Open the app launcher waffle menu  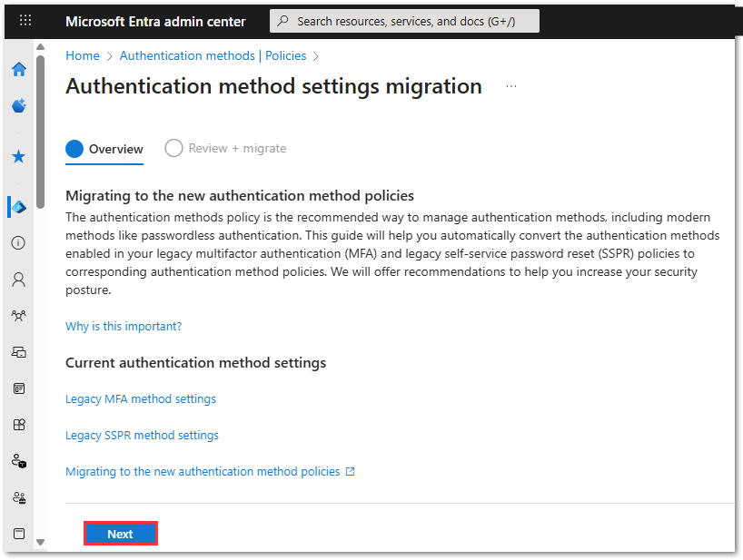point(25,21)
